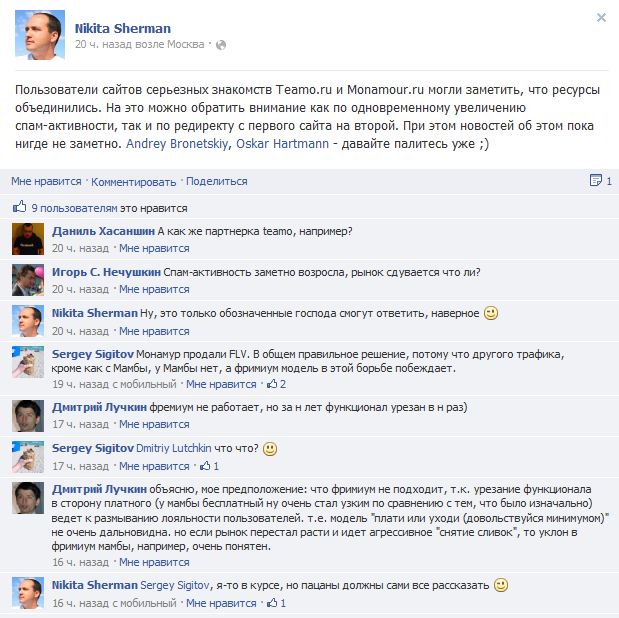This screenshot has width=619, height=618.
Task: Open Andrey Bronetskiy's tagged profile link
Action: click(177, 143)
